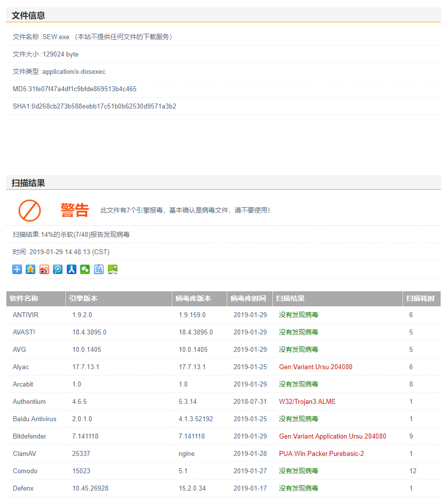This screenshot has width=448, height=499.
Task: Click Alyac result Gen:Variant.Ursu.204080
Action: [x=316, y=367]
